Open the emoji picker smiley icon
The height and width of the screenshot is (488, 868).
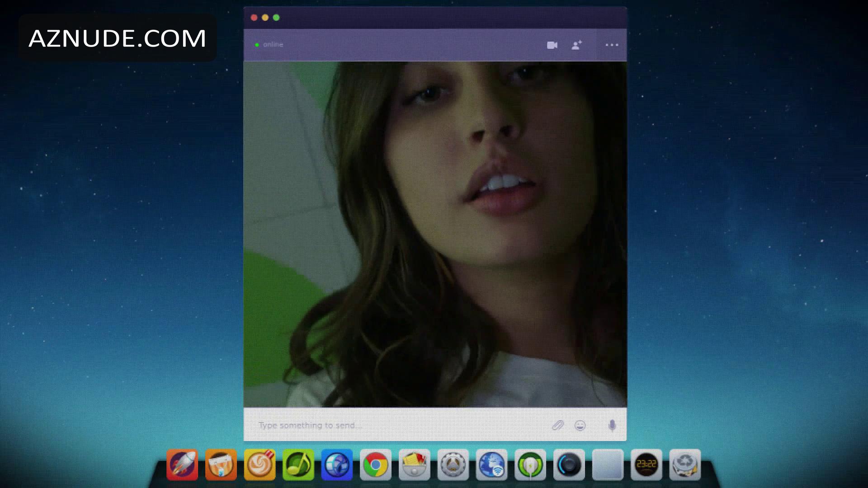click(x=580, y=425)
